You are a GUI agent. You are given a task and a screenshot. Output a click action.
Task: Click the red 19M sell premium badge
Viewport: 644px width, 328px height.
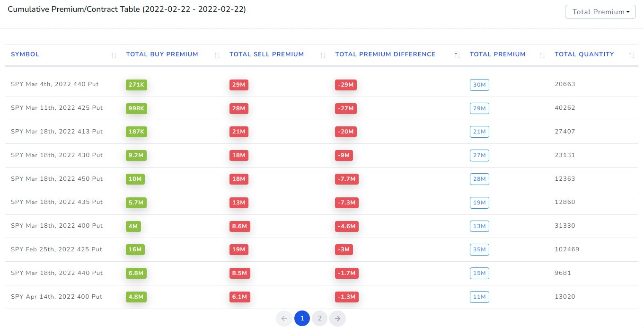pos(239,250)
